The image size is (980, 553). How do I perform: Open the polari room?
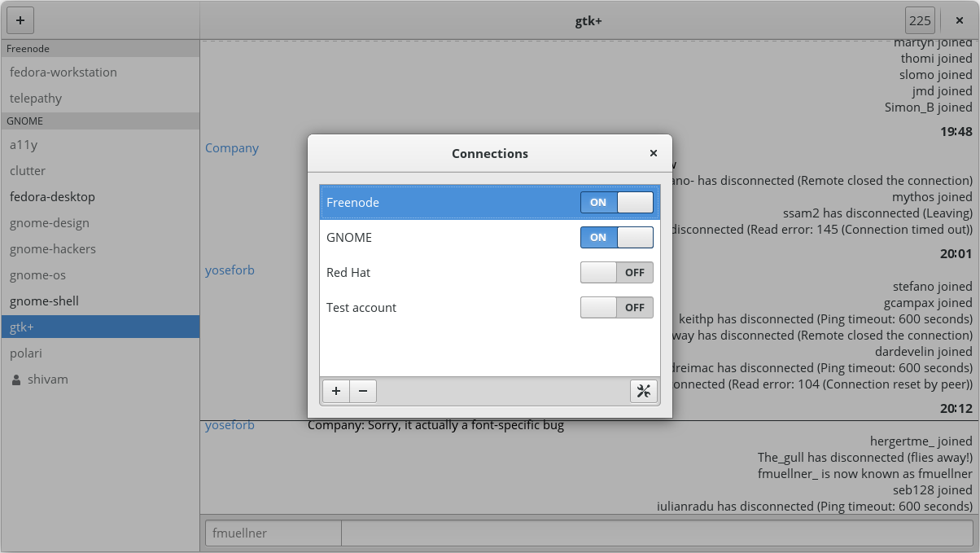click(x=99, y=353)
